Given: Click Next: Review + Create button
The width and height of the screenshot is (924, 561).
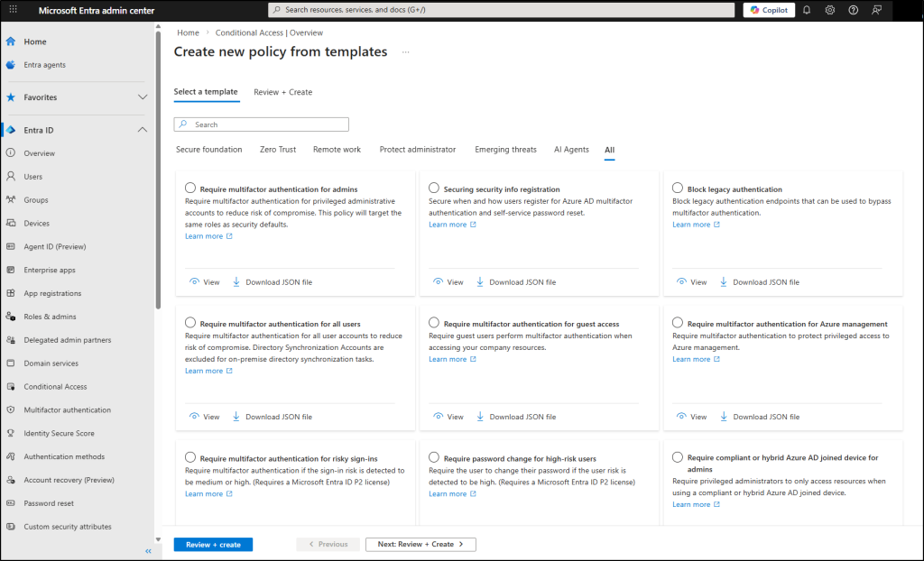Looking at the screenshot, I should click(x=420, y=545).
